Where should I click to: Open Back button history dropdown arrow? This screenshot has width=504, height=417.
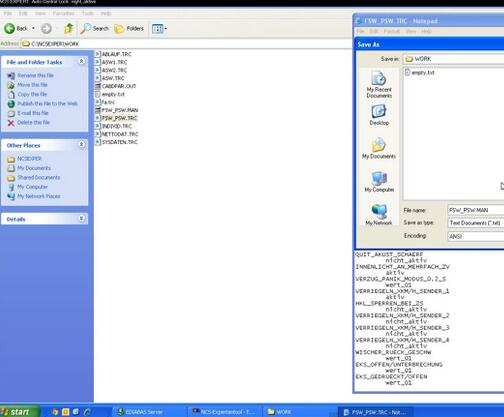point(33,29)
